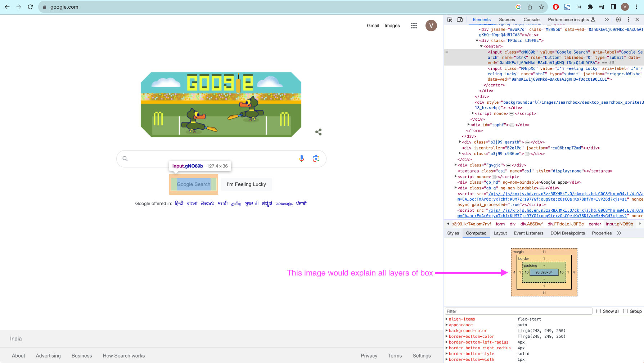Open the DOM Breakpoints tab
Image resolution: width=644 pixels, height=363 pixels.
(568, 233)
